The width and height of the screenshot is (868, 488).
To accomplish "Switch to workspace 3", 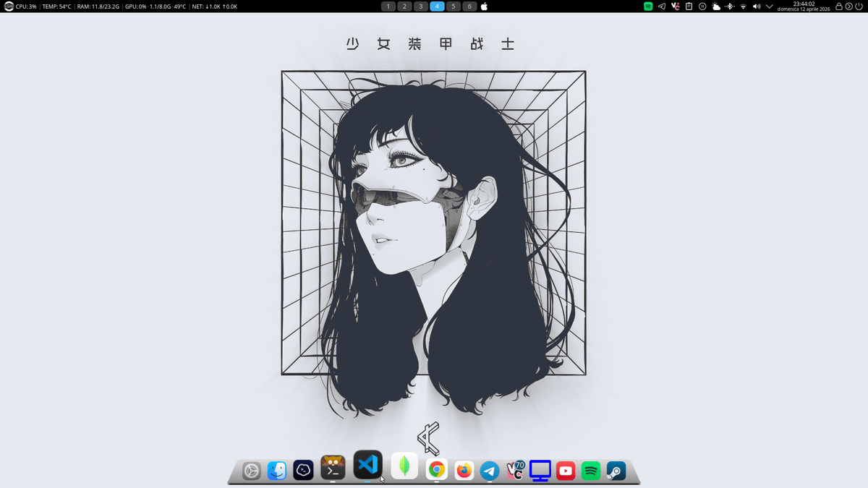I will click(421, 7).
